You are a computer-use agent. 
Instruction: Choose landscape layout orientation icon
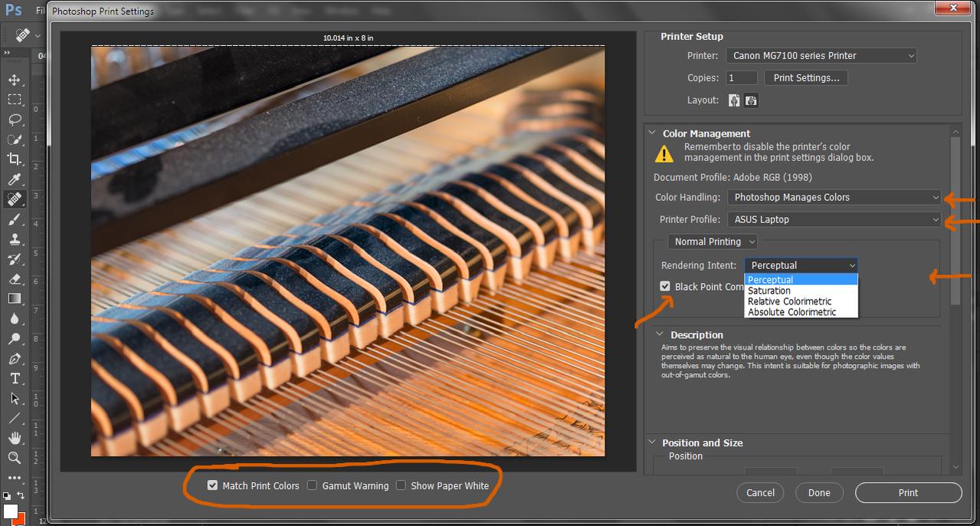click(x=751, y=100)
